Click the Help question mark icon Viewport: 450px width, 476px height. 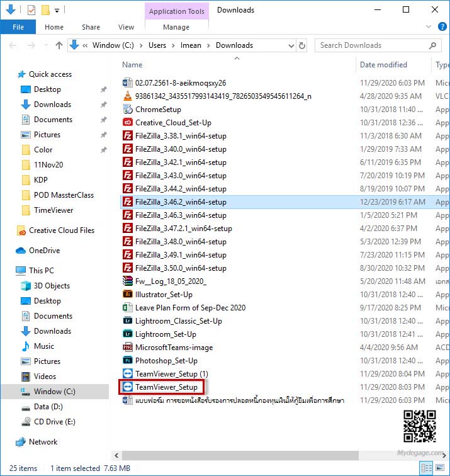click(x=442, y=26)
